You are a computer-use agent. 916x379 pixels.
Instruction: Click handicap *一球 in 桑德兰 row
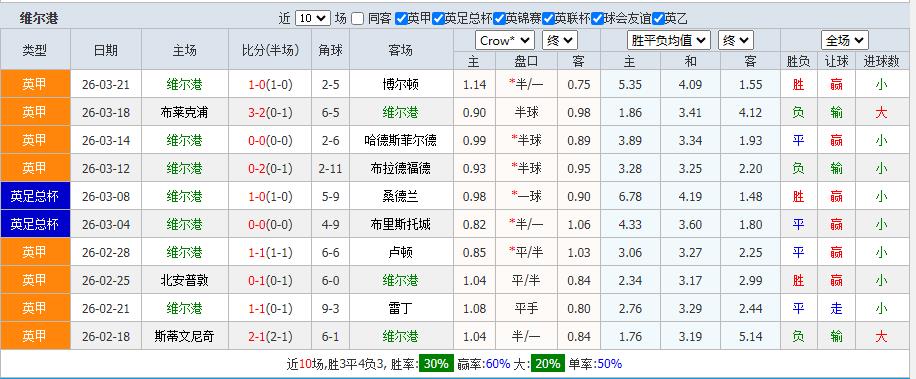click(x=526, y=197)
